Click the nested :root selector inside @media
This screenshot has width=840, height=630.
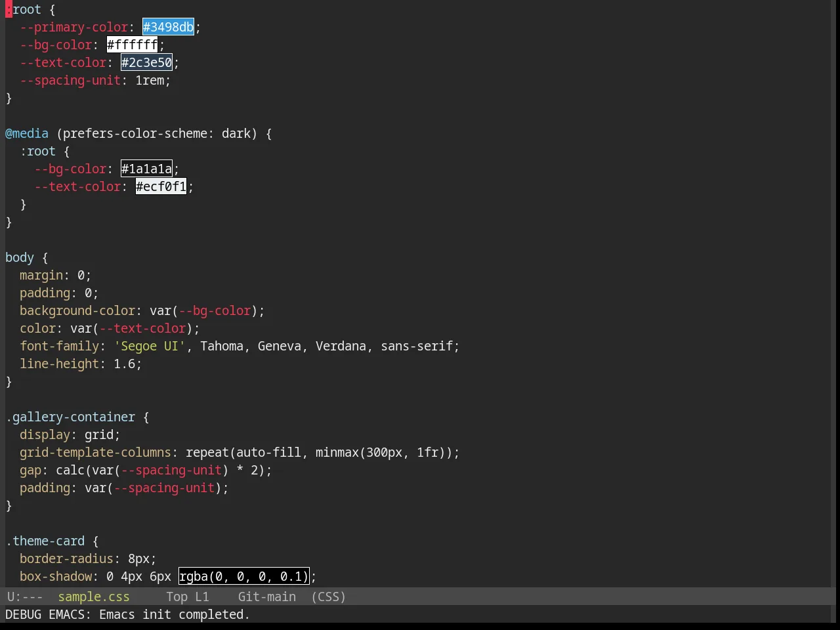coord(37,151)
